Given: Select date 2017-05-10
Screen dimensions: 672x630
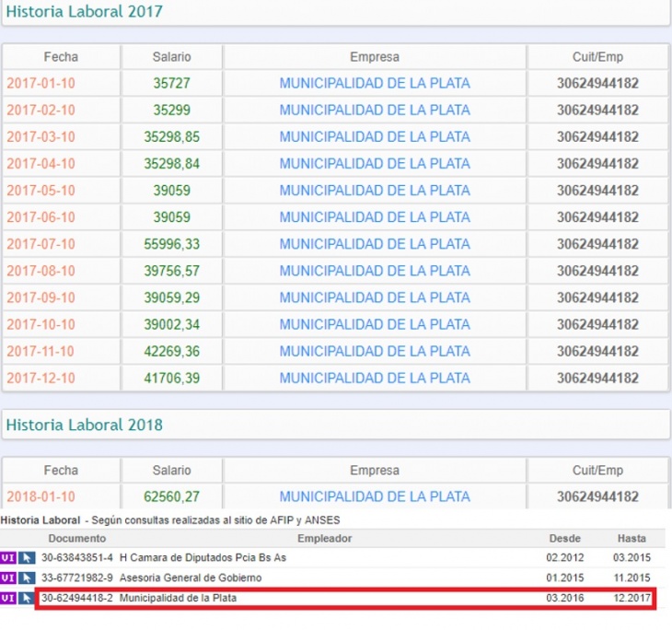Looking at the screenshot, I should tap(41, 191).
